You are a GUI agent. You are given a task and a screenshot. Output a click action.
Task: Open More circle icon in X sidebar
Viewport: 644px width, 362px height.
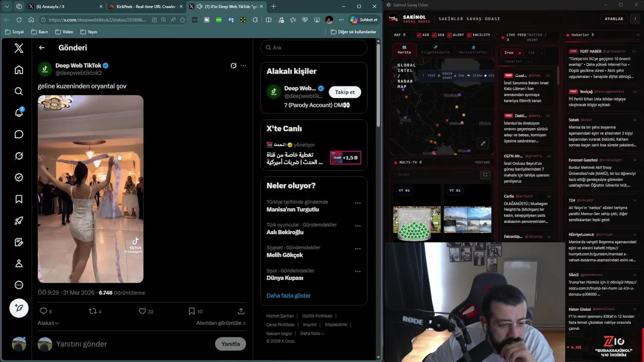tap(19, 285)
